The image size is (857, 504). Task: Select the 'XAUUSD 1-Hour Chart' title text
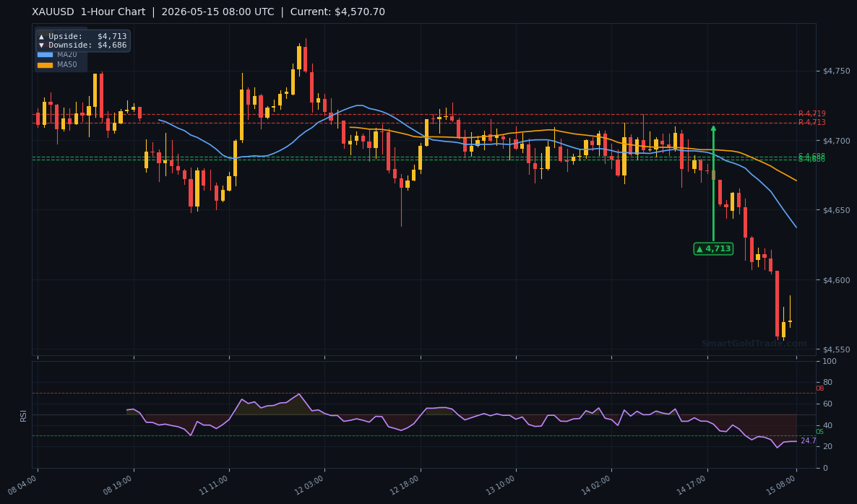(x=89, y=12)
